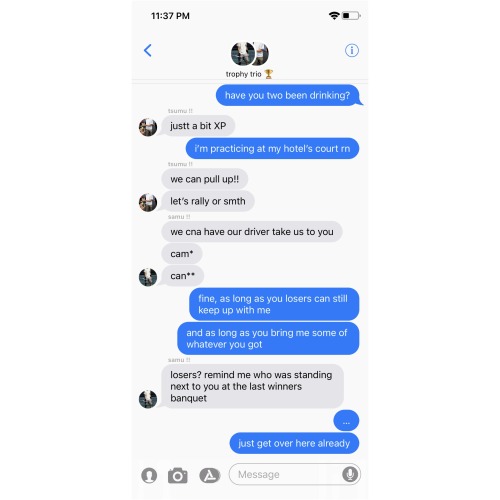Tap the battery status icon
Screen dimensions: 500x500
coord(351,15)
